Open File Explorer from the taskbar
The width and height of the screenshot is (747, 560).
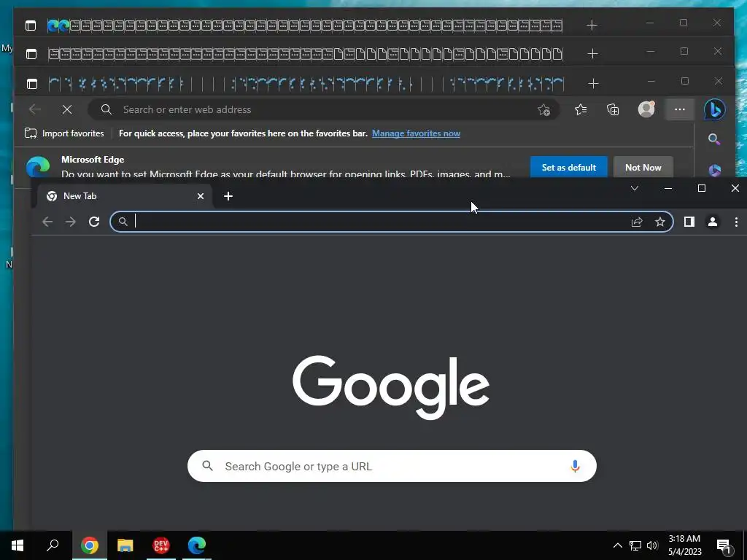point(125,545)
